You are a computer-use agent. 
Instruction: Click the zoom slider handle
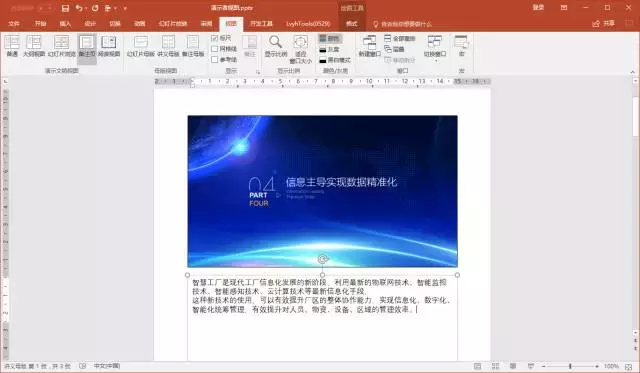pos(570,366)
